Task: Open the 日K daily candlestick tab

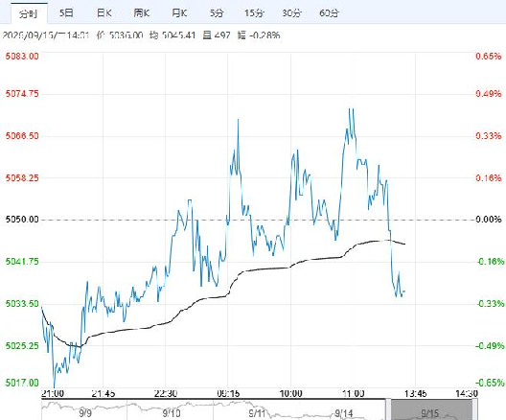Action: 103,13
